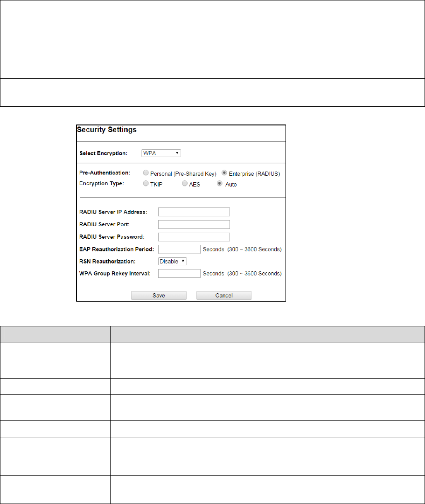Click the RADIU Server Port field
425x504 pixels.
(x=194, y=224)
